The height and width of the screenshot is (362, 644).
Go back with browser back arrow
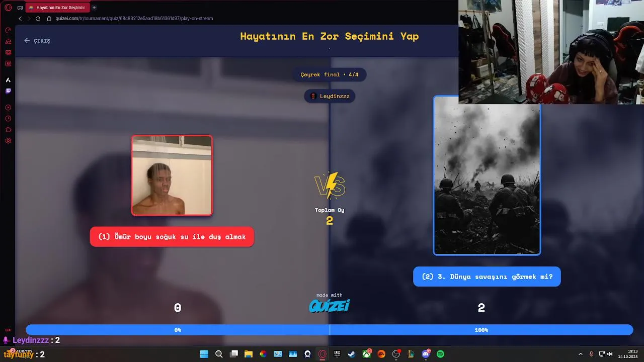click(20, 19)
